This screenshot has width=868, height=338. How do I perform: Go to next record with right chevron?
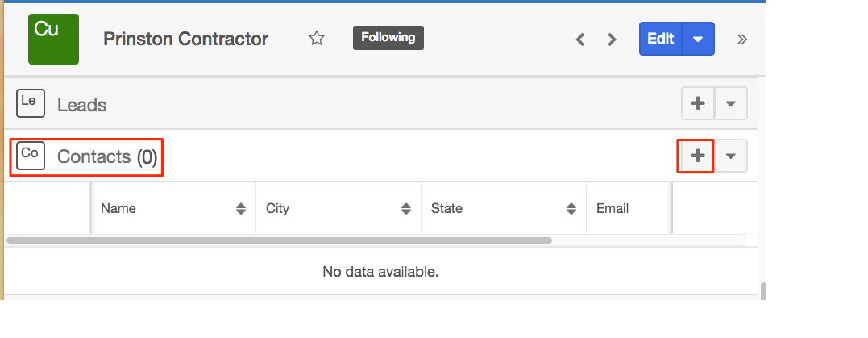click(x=612, y=40)
